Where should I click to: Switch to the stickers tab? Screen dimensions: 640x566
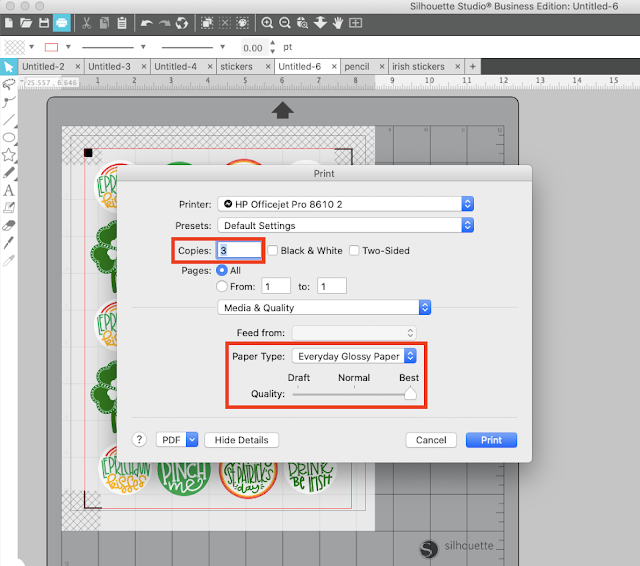coord(236,67)
